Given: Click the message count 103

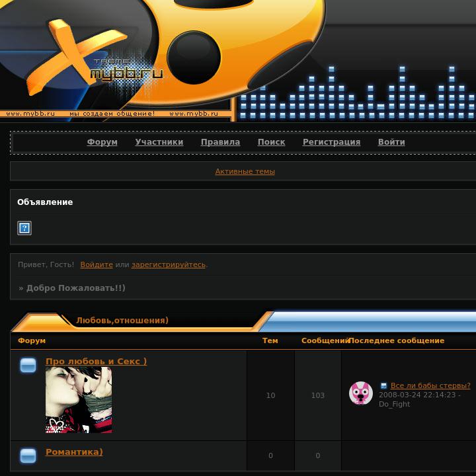Looking at the screenshot, I should pos(318,395).
